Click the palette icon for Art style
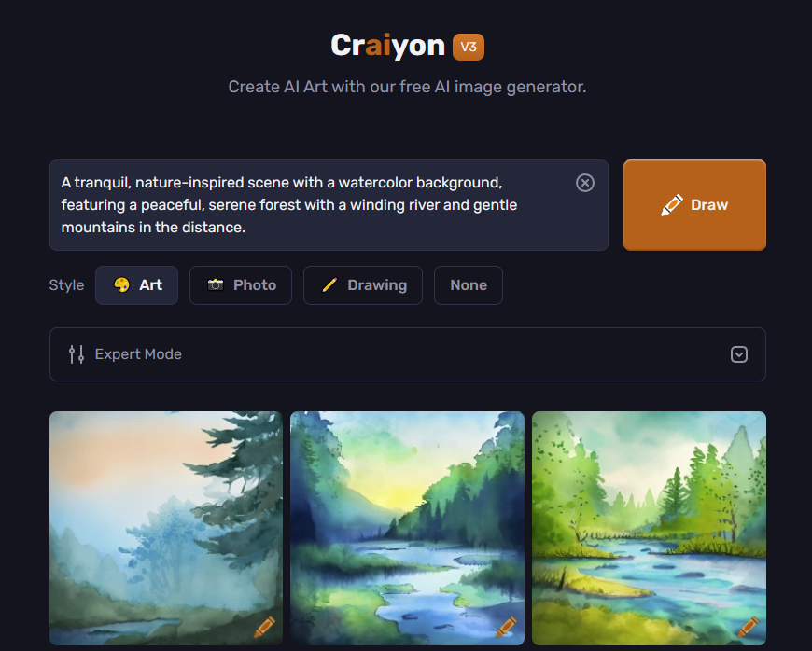This screenshot has width=812, height=651. click(x=121, y=284)
